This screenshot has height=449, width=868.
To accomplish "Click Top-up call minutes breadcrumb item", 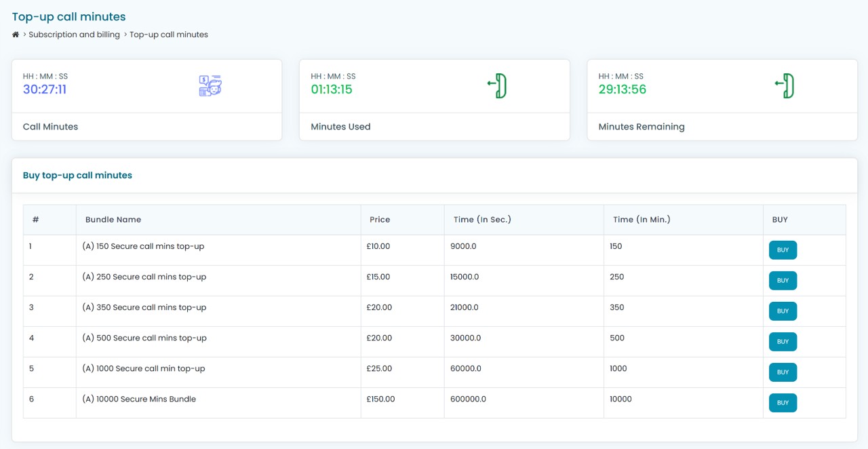I will click(169, 35).
